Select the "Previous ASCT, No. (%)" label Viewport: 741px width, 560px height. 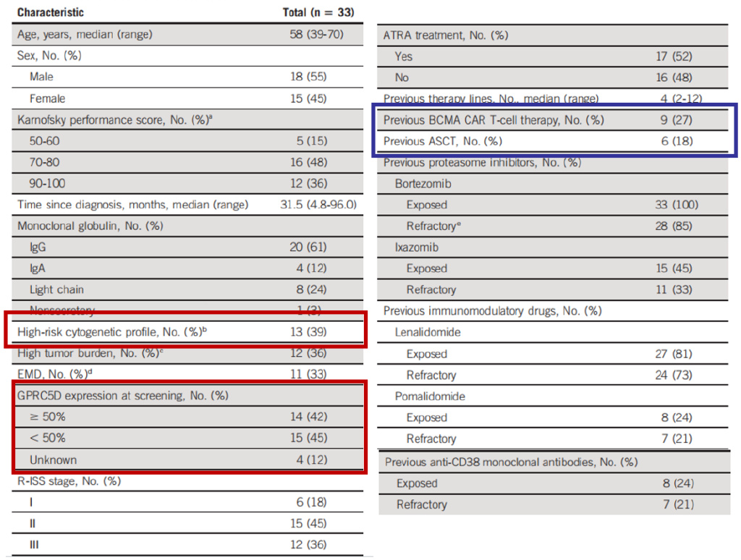point(442,141)
